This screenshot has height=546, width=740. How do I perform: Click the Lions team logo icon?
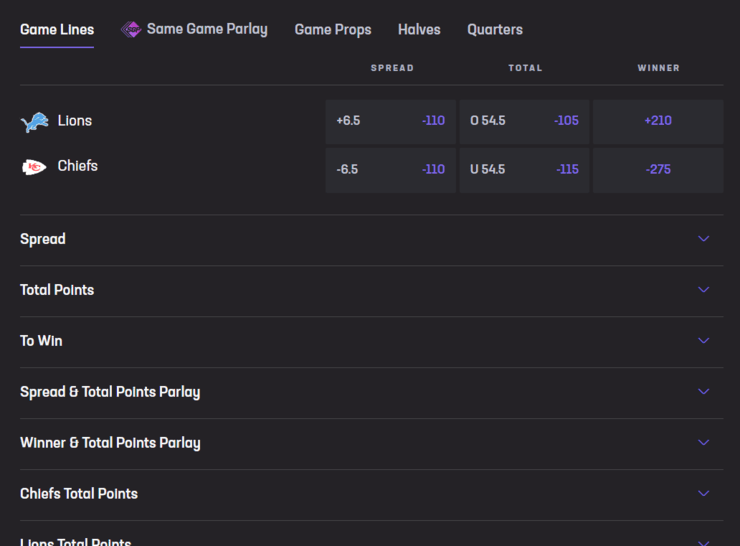click(34, 122)
